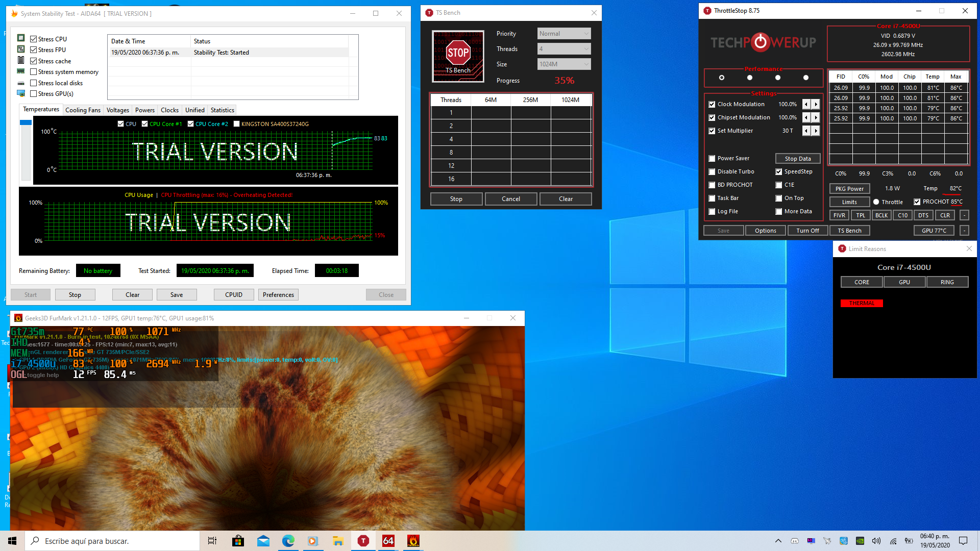Open the Windows notification center
980x551 pixels.
[963, 541]
